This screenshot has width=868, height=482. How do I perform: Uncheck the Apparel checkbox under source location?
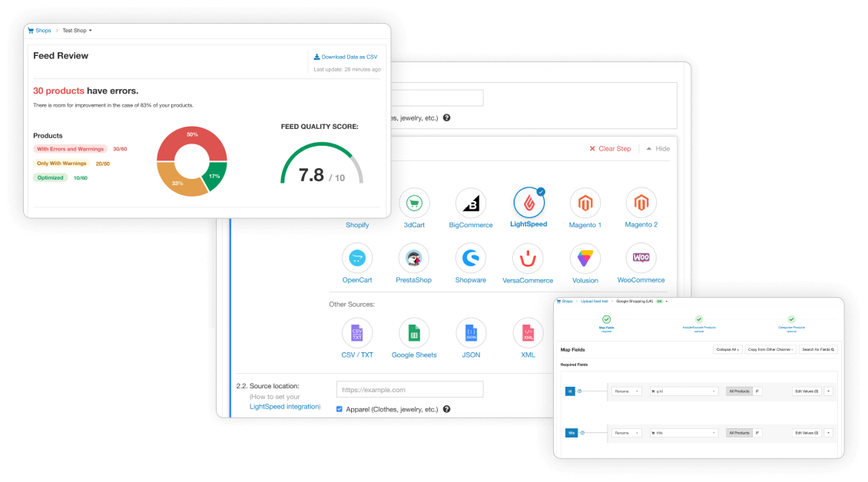tap(340, 409)
